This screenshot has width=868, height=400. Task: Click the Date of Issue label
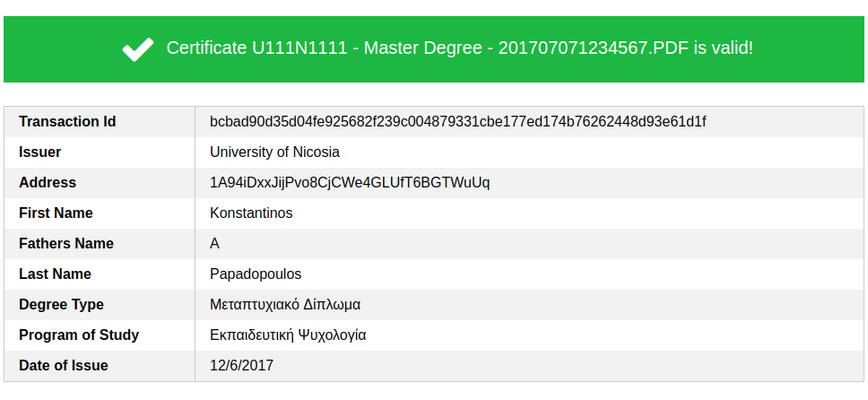[x=64, y=366]
